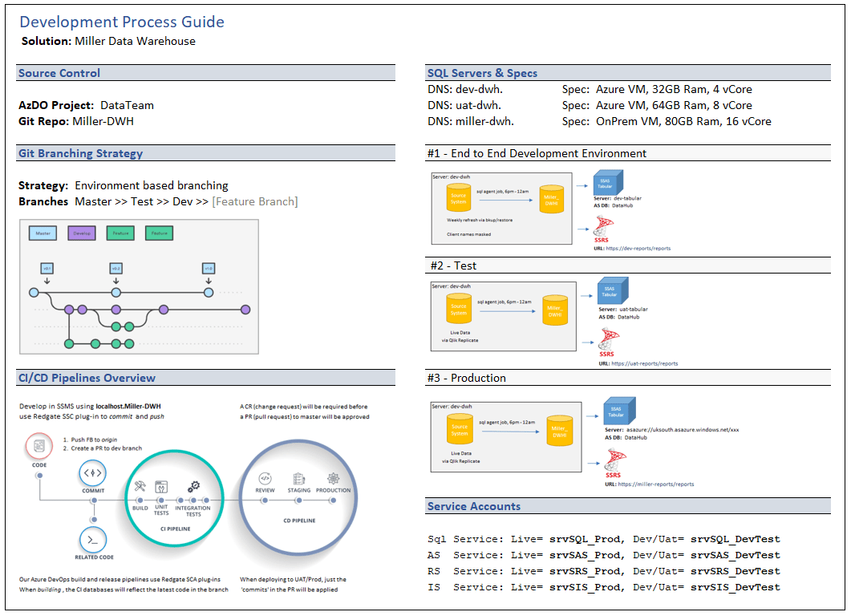This screenshot has height=616, width=851.
Task: Click the PRODUCTION gear icon in CD pipeline
Action: (x=333, y=478)
